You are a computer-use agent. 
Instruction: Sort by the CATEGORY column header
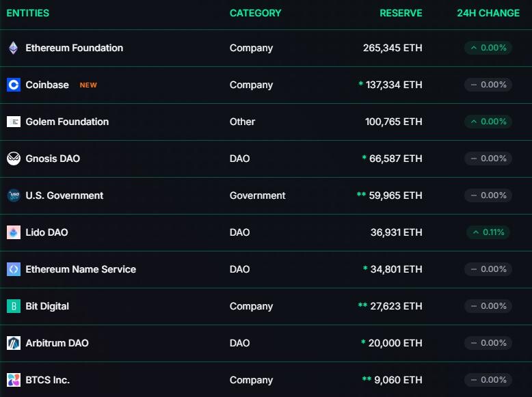pyautogui.click(x=255, y=13)
